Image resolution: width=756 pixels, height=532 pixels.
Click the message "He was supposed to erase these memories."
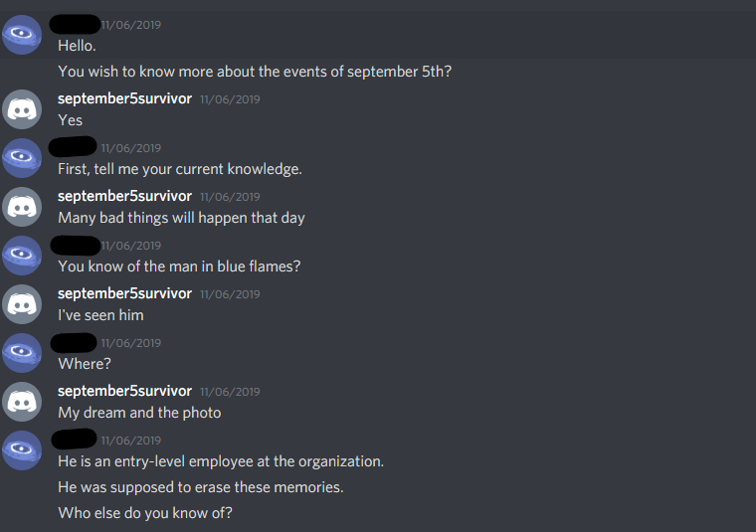[x=199, y=487]
